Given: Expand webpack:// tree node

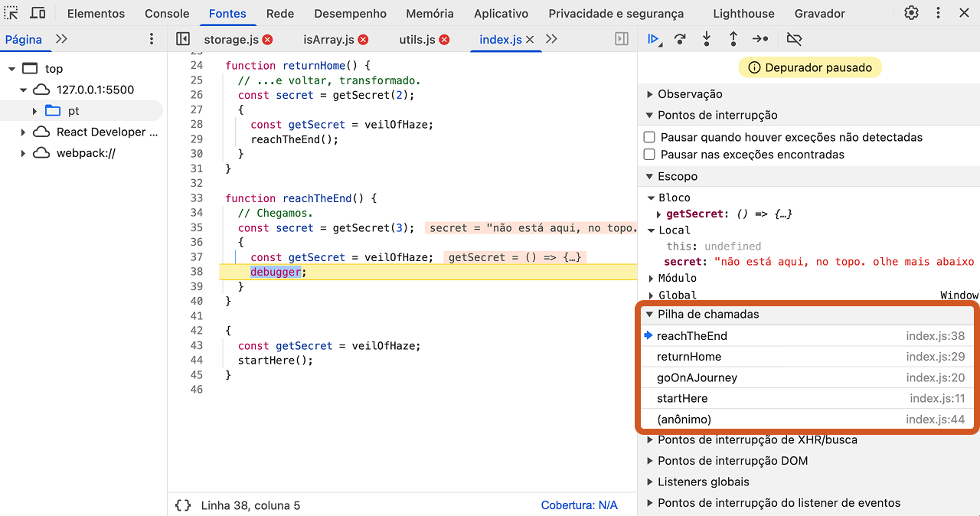Looking at the screenshot, I should (23, 153).
